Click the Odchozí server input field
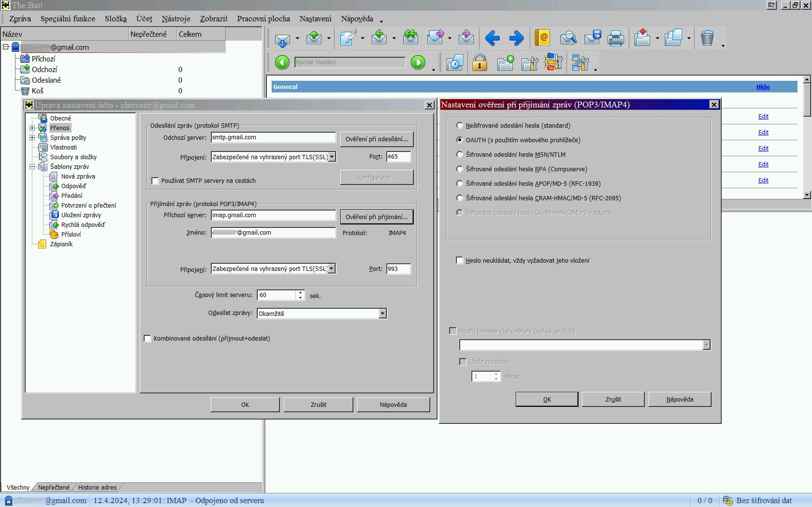 click(x=273, y=137)
